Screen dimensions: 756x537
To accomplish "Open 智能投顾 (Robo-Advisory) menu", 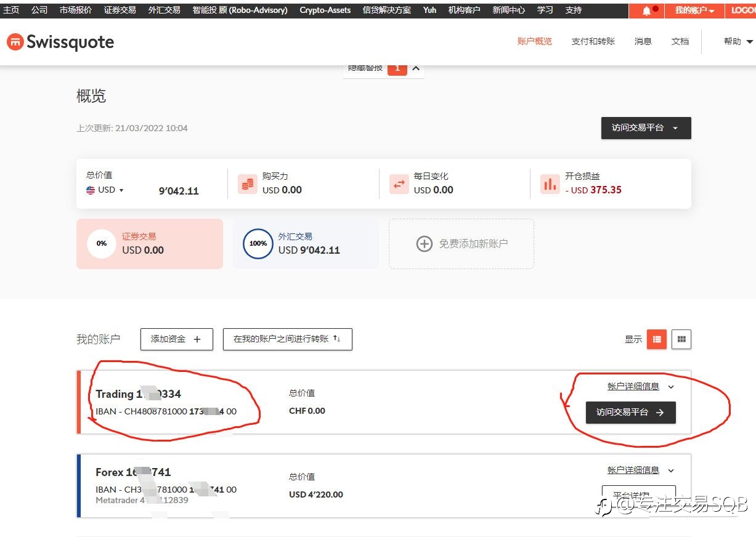I will coord(240,10).
